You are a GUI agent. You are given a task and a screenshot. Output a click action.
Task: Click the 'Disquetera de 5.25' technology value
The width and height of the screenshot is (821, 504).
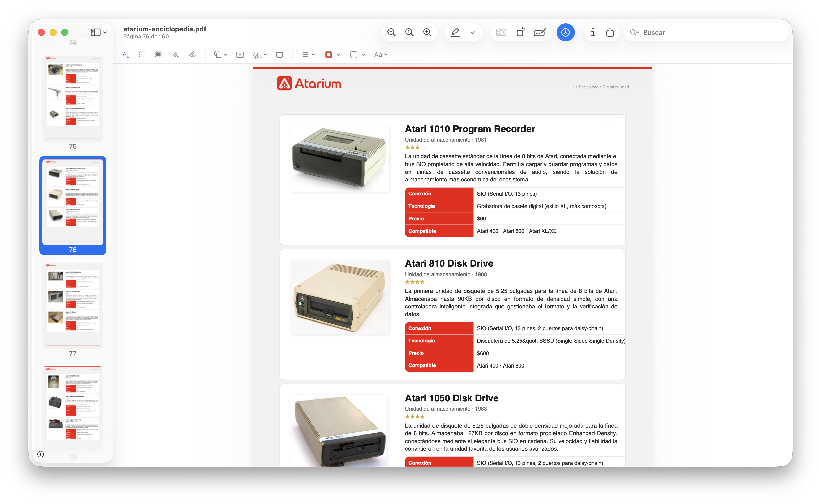[551, 341]
